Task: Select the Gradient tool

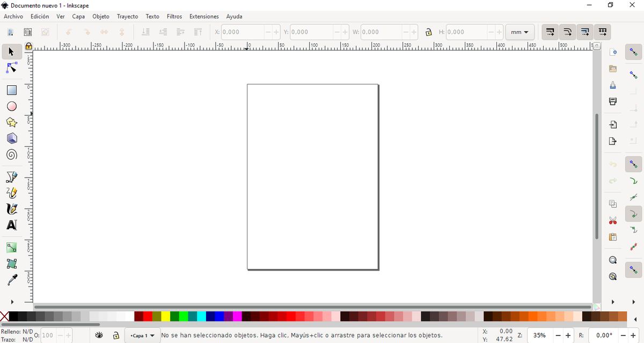Action: (11, 247)
